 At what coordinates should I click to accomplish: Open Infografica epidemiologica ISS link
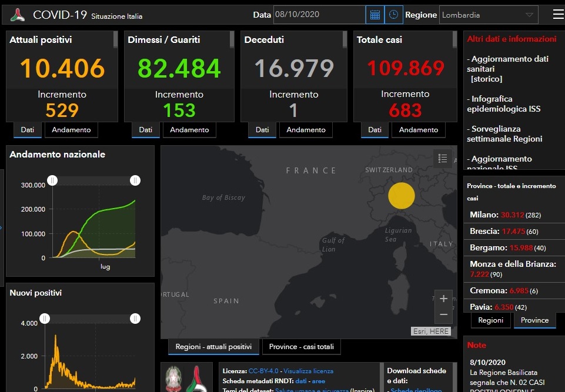coord(503,104)
